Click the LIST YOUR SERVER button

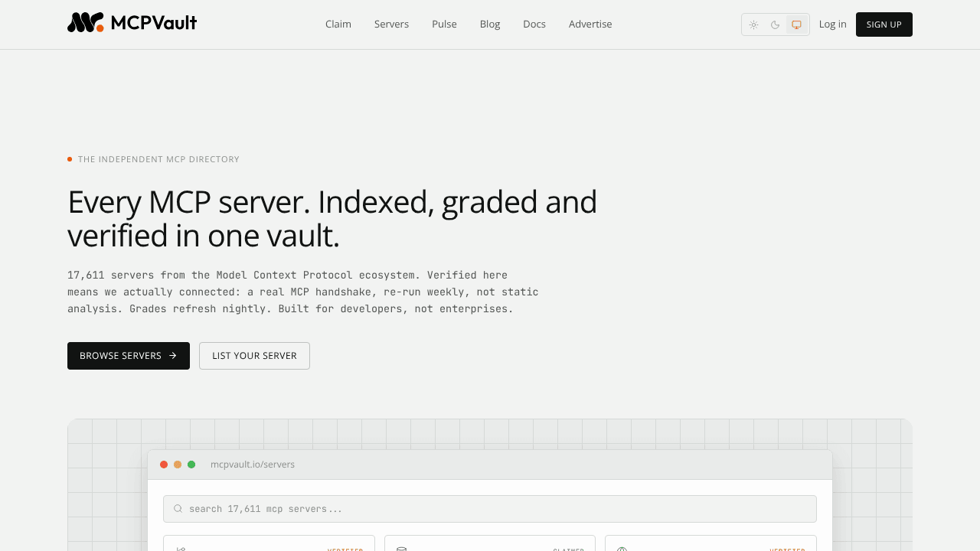click(x=254, y=356)
